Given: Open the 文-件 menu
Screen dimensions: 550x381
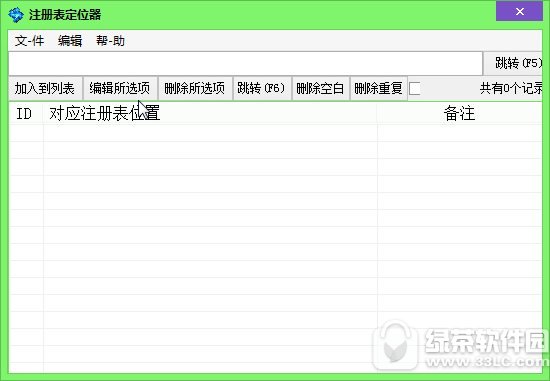Looking at the screenshot, I should click(x=29, y=41).
